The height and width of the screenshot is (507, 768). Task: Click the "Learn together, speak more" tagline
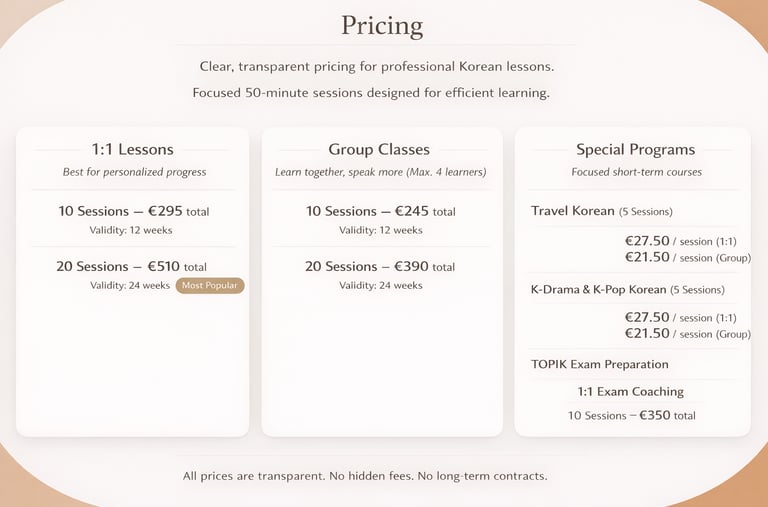tap(380, 172)
